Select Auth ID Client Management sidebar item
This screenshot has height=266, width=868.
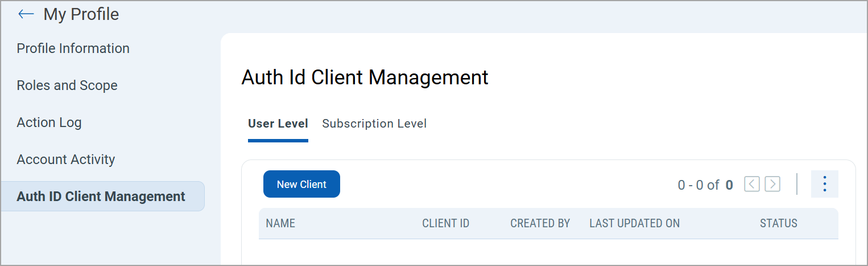pyautogui.click(x=101, y=197)
